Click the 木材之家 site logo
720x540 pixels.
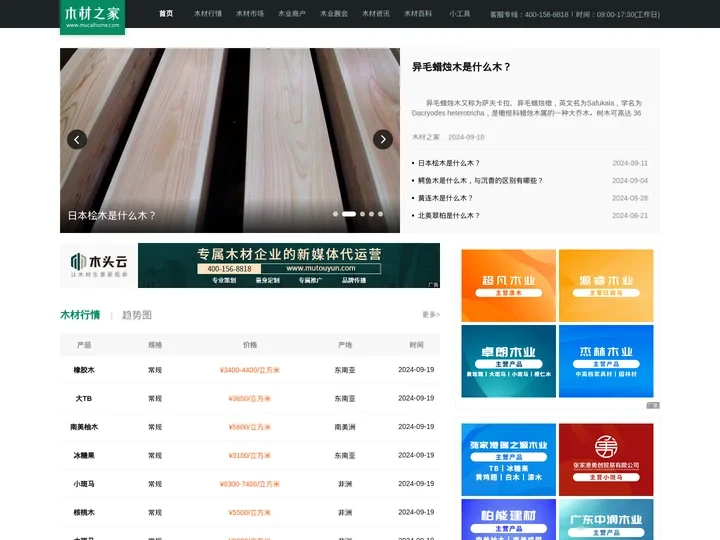92,17
